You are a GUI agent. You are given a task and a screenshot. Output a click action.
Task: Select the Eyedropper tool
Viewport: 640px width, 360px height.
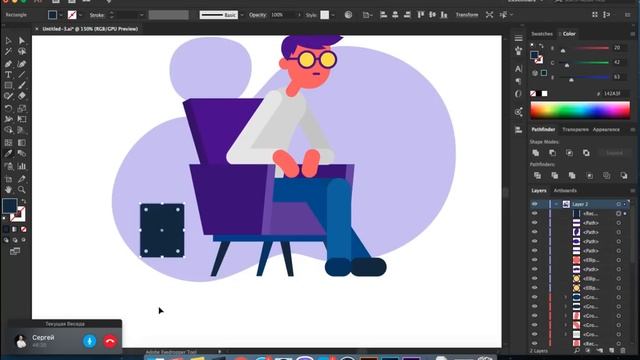(8, 154)
